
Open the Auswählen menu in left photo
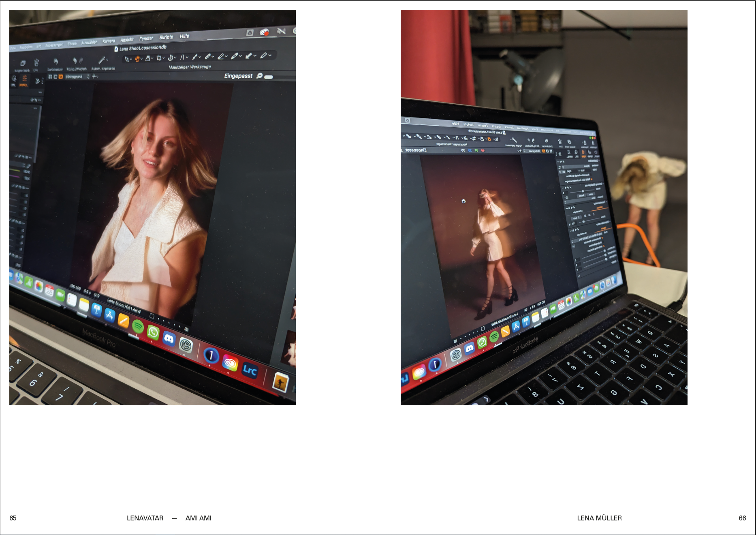(x=89, y=43)
